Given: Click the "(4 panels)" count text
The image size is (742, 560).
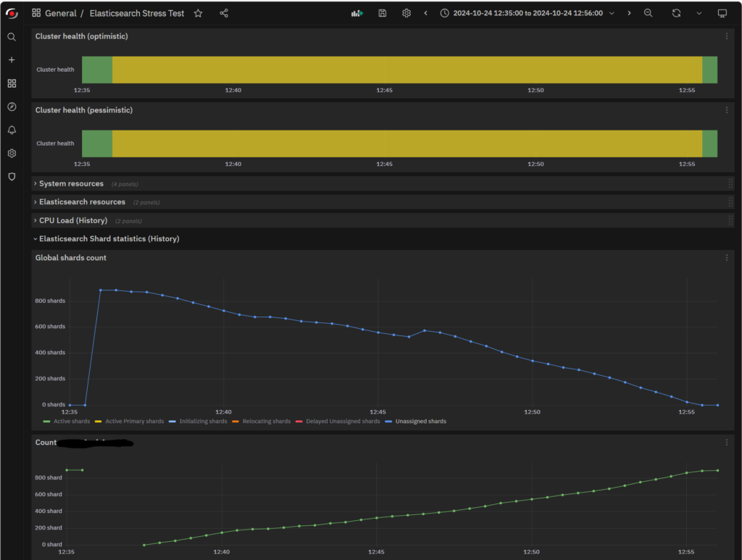Looking at the screenshot, I should pos(125,184).
